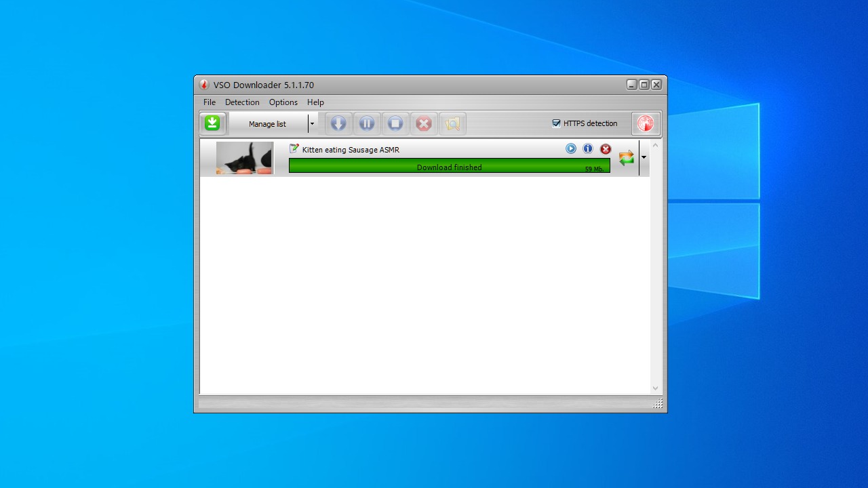Click the 59 Mb. size text

pyautogui.click(x=594, y=169)
